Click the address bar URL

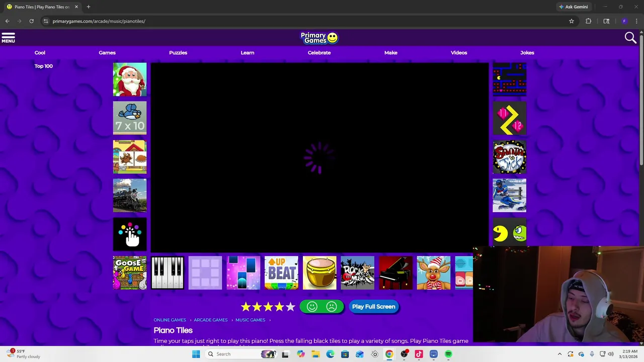[99, 21]
